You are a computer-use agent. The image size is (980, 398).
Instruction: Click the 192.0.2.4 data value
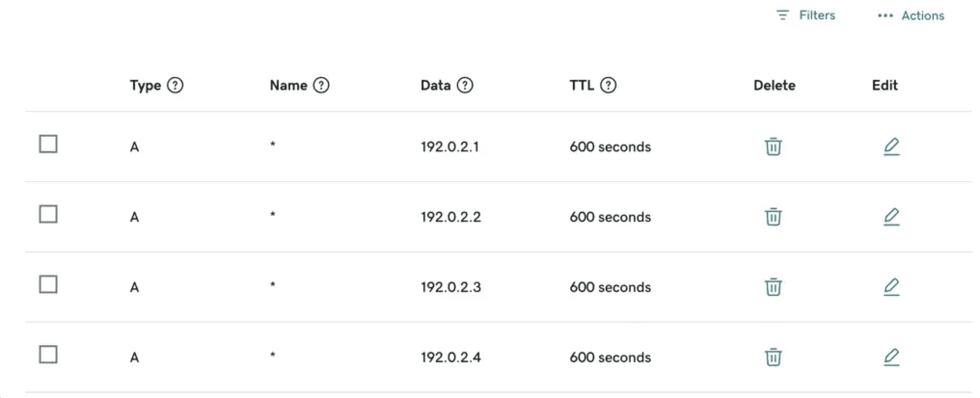click(450, 358)
